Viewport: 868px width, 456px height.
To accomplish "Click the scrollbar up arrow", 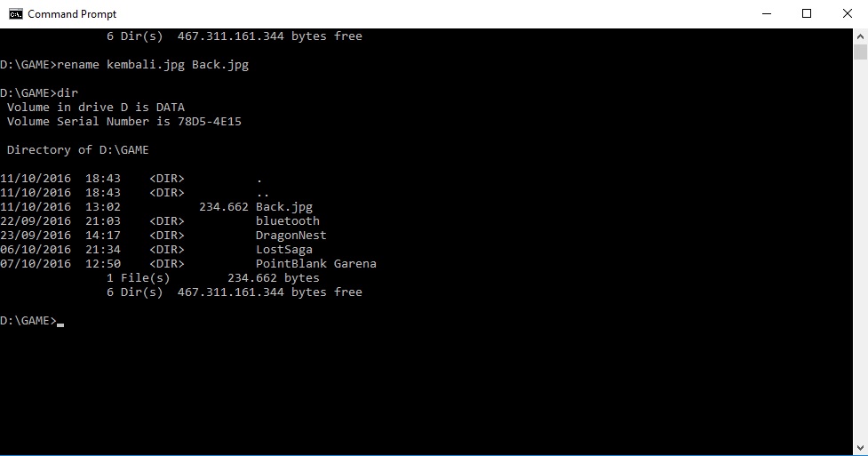I will [x=860, y=36].
